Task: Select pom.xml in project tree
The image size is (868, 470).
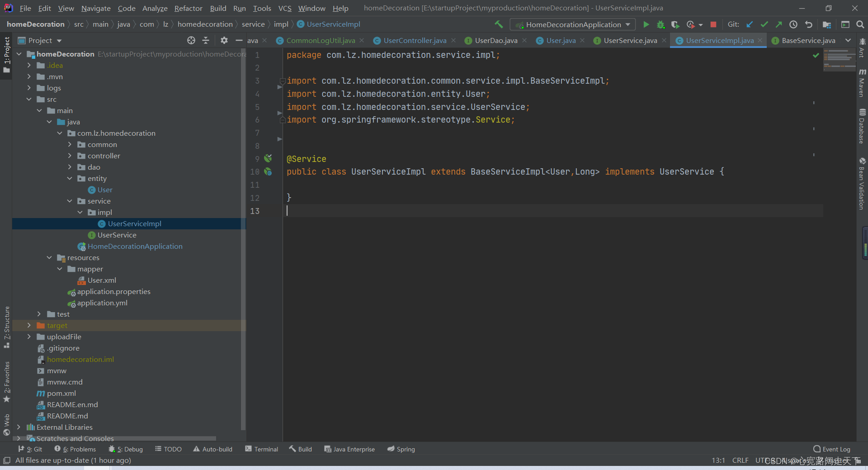Action: point(61,393)
